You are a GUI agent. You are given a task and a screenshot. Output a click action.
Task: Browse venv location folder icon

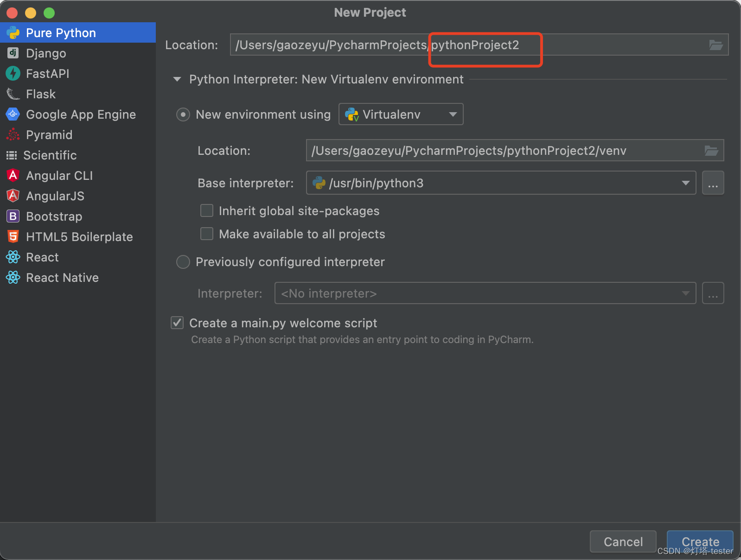[x=711, y=151]
